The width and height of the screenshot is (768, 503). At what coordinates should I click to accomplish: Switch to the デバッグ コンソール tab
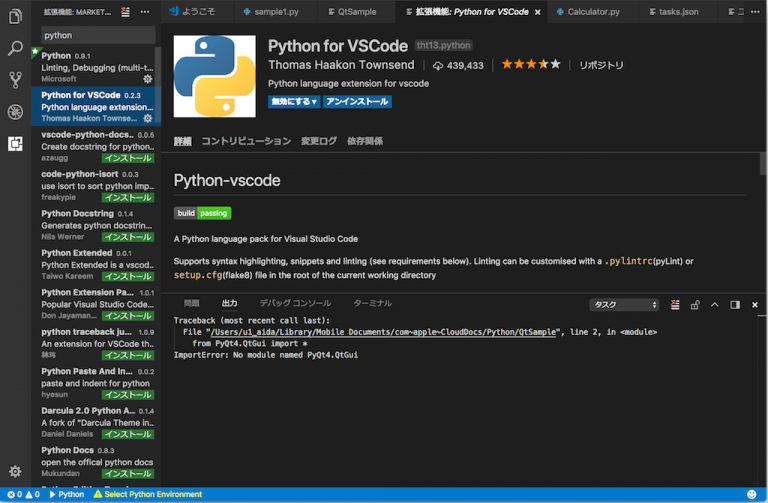click(295, 303)
